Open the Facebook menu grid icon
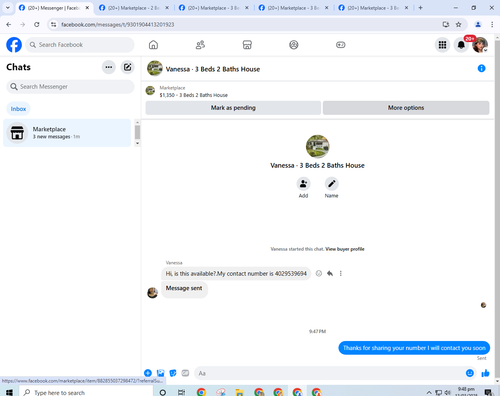 [x=442, y=45]
